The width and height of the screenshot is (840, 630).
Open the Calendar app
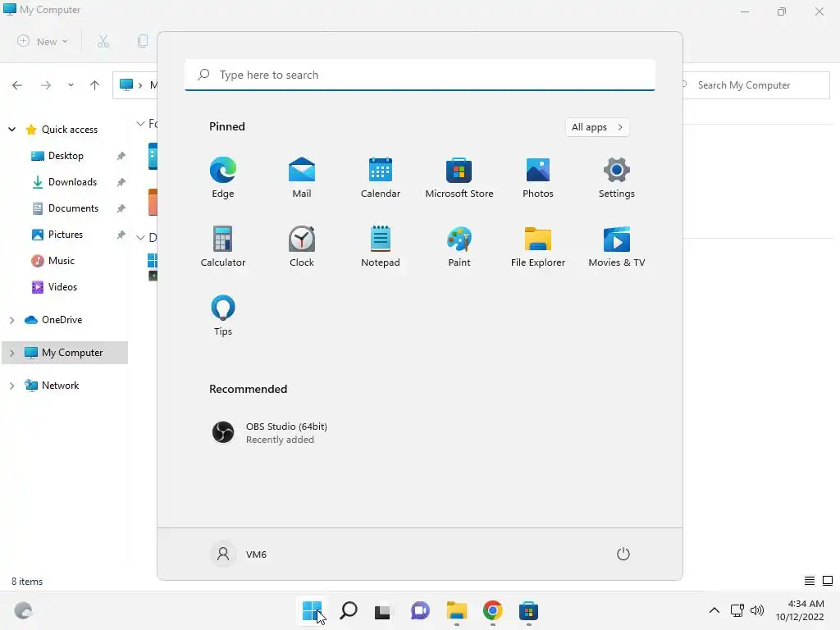pos(381,177)
